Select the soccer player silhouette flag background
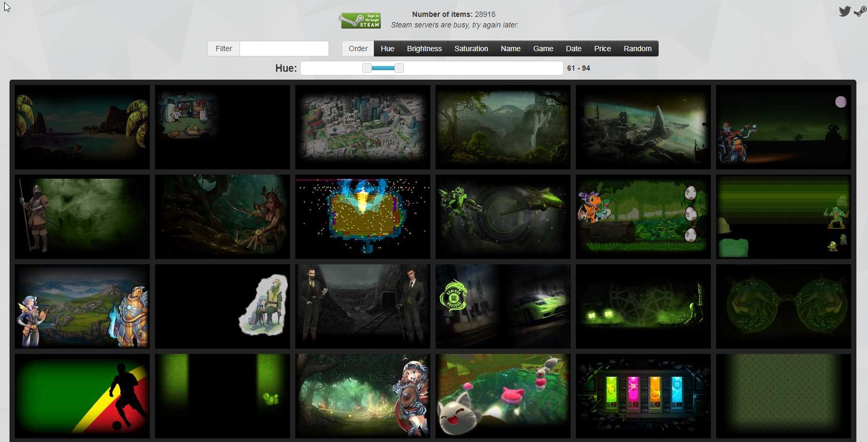 pyautogui.click(x=82, y=396)
